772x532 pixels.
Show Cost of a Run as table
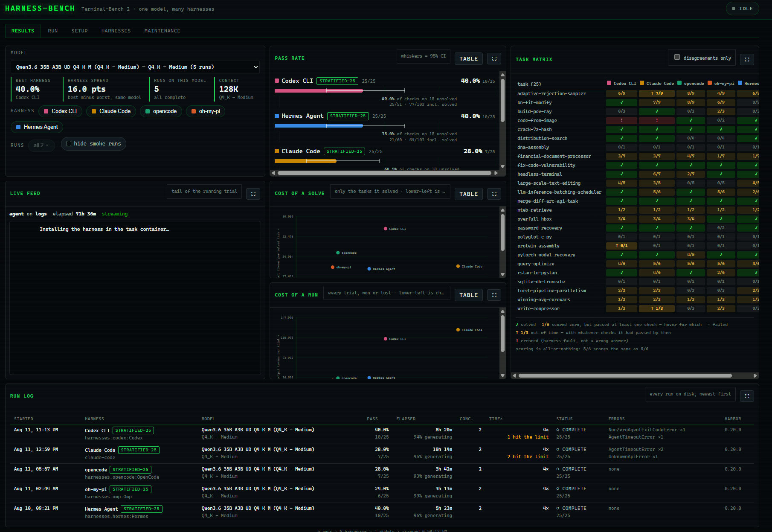[x=468, y=295]
